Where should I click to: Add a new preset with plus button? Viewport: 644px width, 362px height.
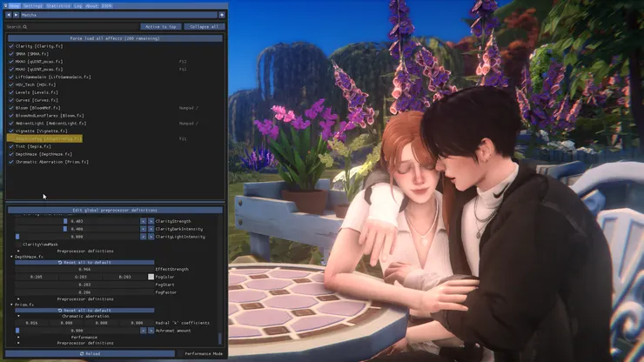[222, 15]
